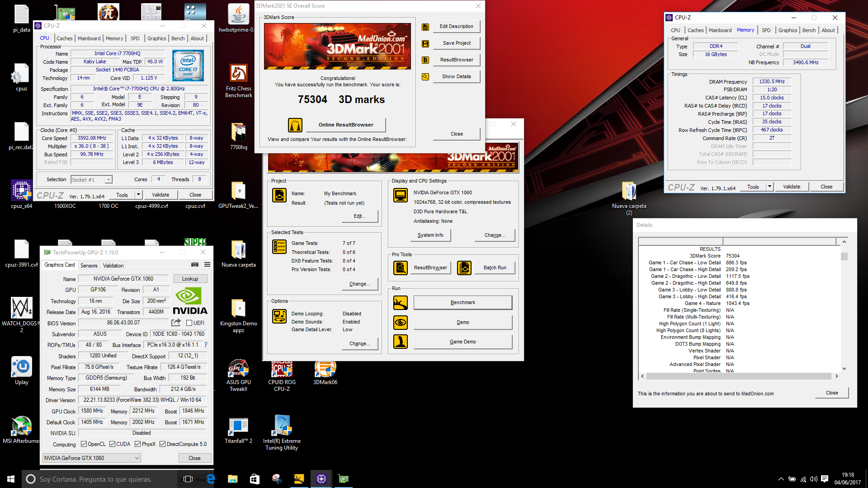Toggle the PhysX checkbox in GPU-Z
Screen dimensions: 868x488
[x=137, y=444]
